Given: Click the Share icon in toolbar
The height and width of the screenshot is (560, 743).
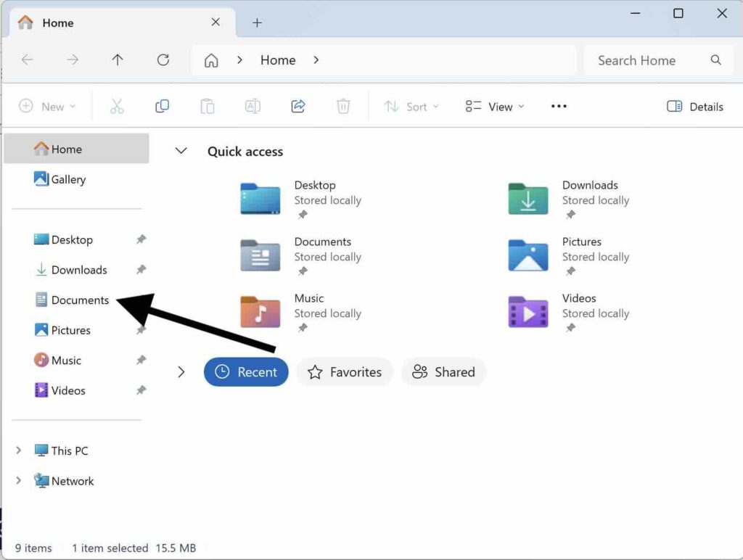Looking at the screenshot, I should point(298,107).
